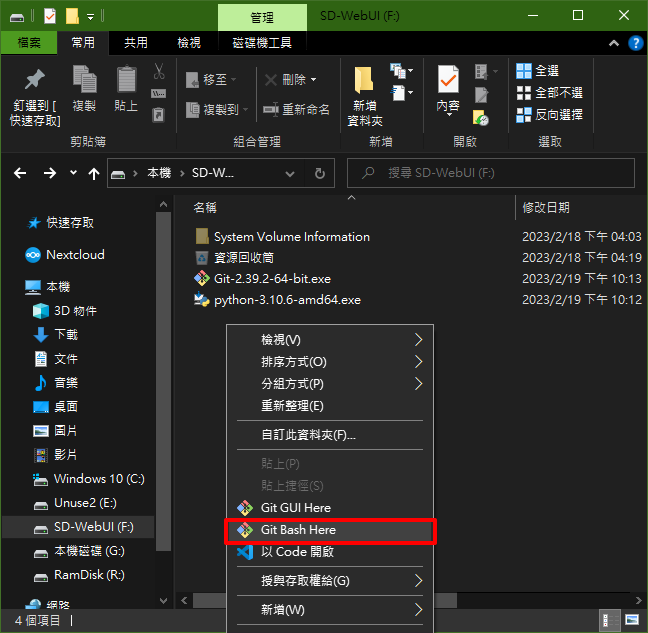Click the 全選 button
Screen dimensions: 648x633
pos(538,71)
